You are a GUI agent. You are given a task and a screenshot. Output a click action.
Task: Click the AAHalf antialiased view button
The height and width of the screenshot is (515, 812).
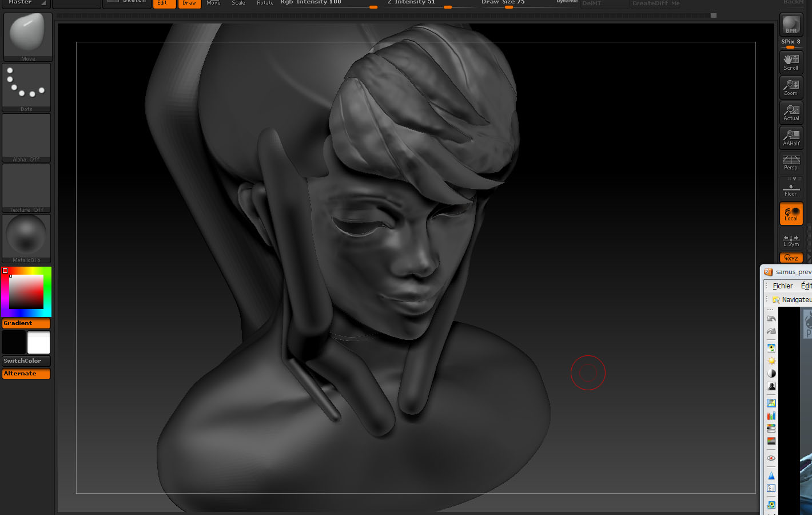[791, 137]
